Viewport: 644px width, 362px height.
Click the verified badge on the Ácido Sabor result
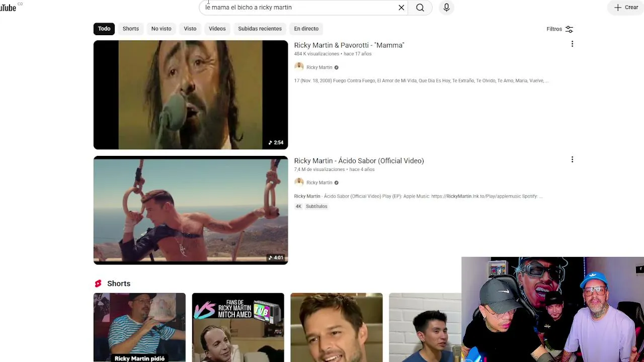point(337,183)
